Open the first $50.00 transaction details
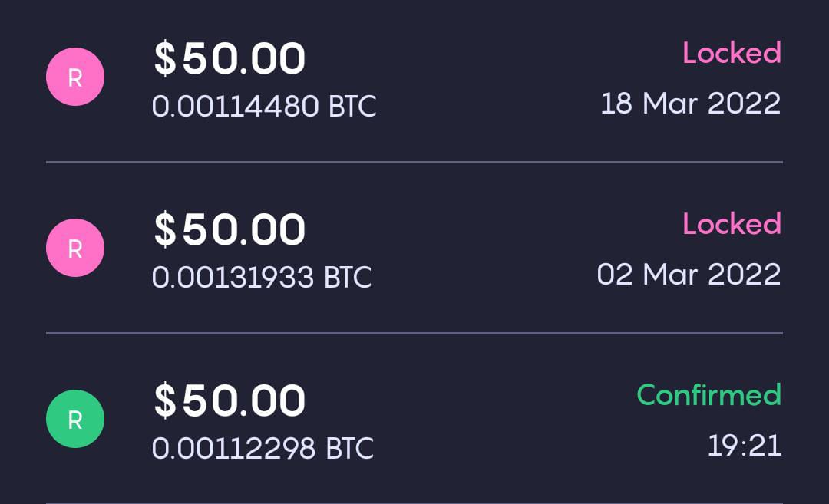829x504 pixels. tap(230, 58)
